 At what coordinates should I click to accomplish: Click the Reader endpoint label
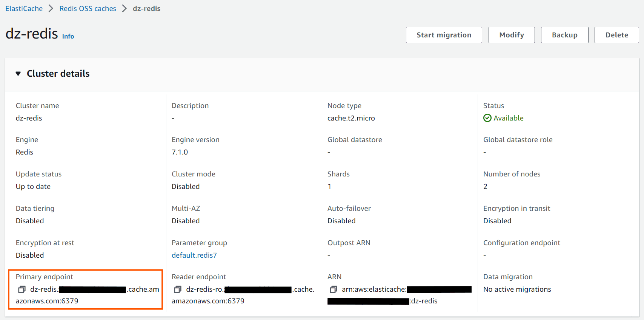[199, 277]
